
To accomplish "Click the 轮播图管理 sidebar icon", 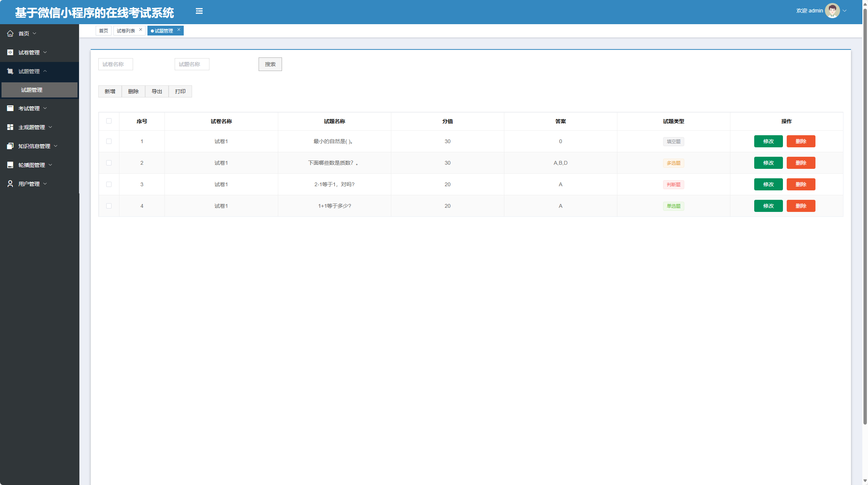I will coord(10,165).
